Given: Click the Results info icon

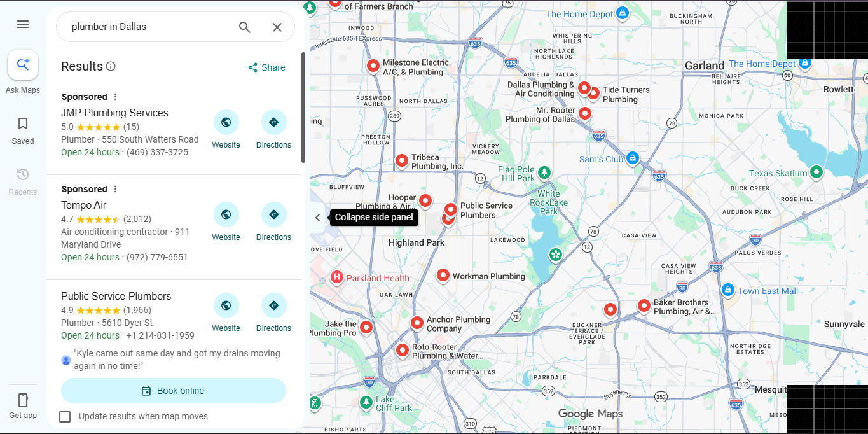Looking at the screenshot, I should click(x=111, y=66).
